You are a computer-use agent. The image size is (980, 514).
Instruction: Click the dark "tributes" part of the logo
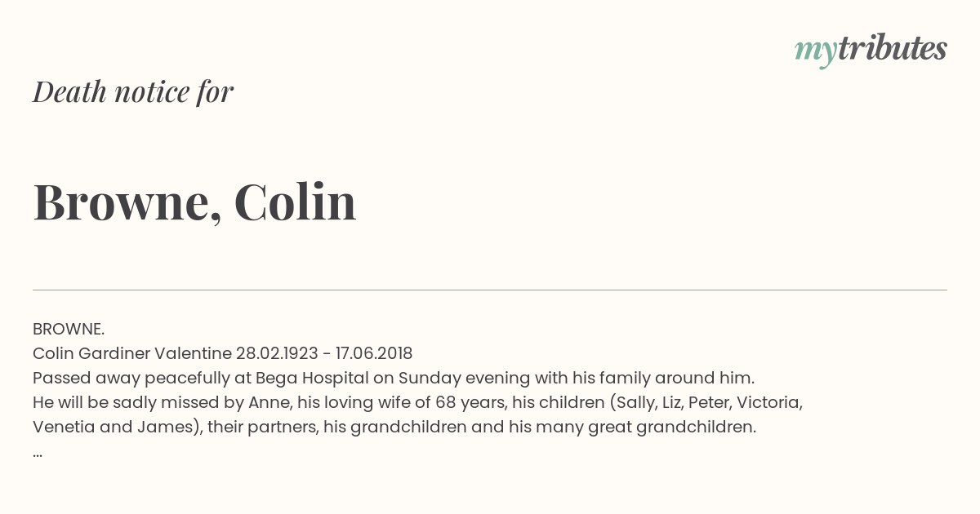click(x=892, y=48)
